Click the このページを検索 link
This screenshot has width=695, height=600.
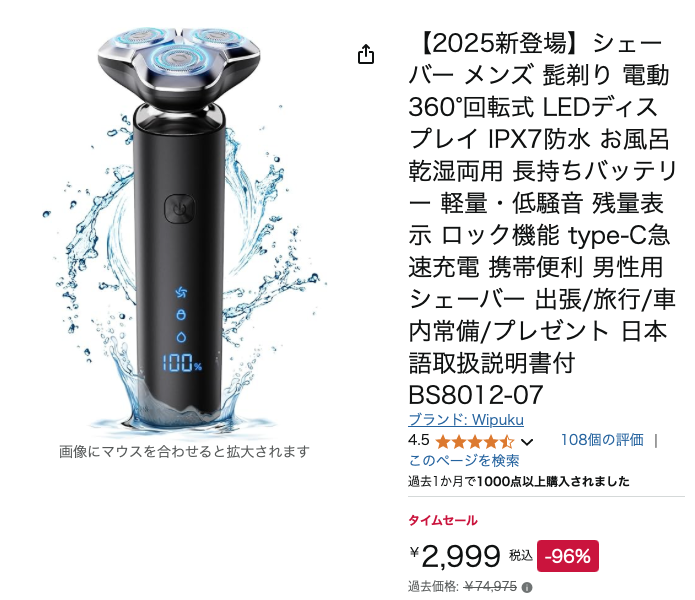click(464, 460)
